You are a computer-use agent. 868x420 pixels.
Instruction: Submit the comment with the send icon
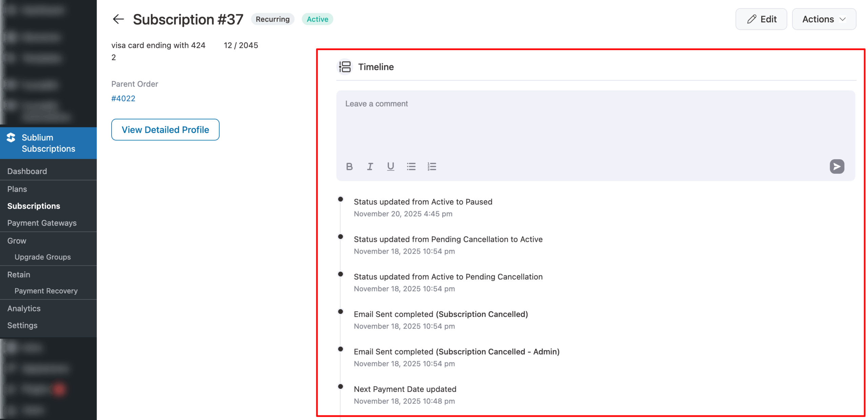(837, 166)
